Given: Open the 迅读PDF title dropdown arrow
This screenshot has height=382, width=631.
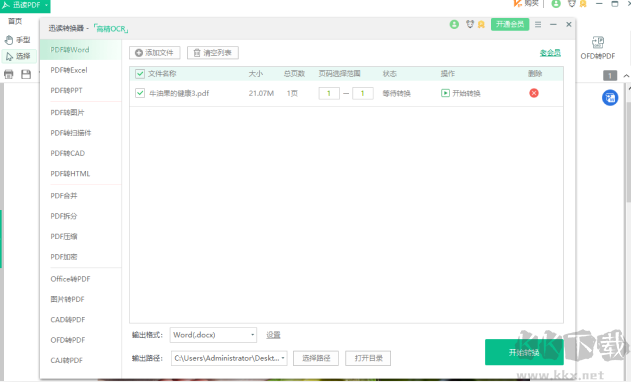Looking at the screenshot, I should (x=46, y=5).
